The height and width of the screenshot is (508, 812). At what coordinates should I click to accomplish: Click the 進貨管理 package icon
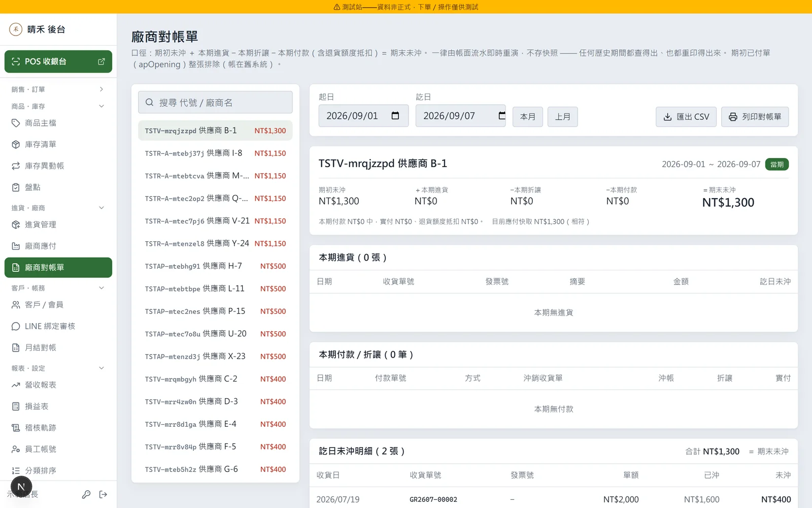point(16,225)
